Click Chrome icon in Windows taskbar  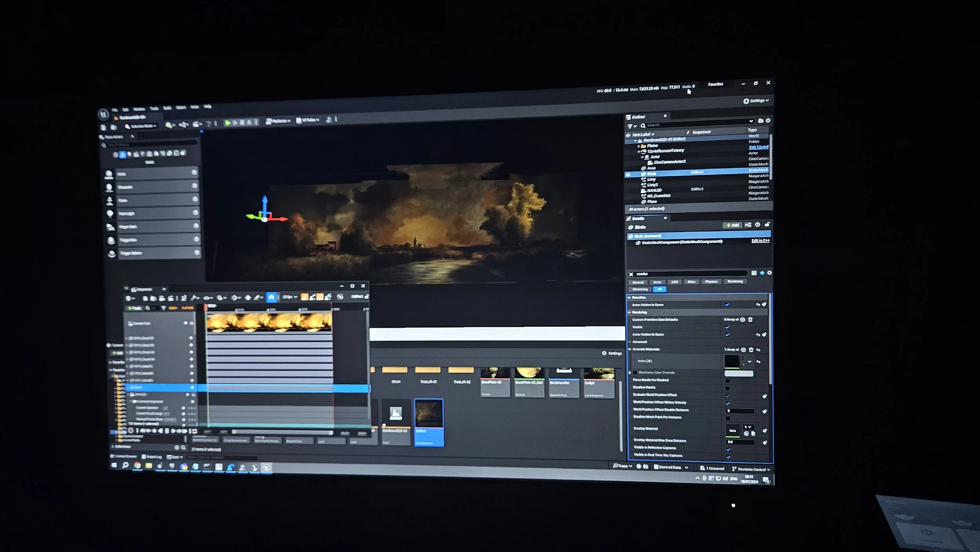point(137,465)
